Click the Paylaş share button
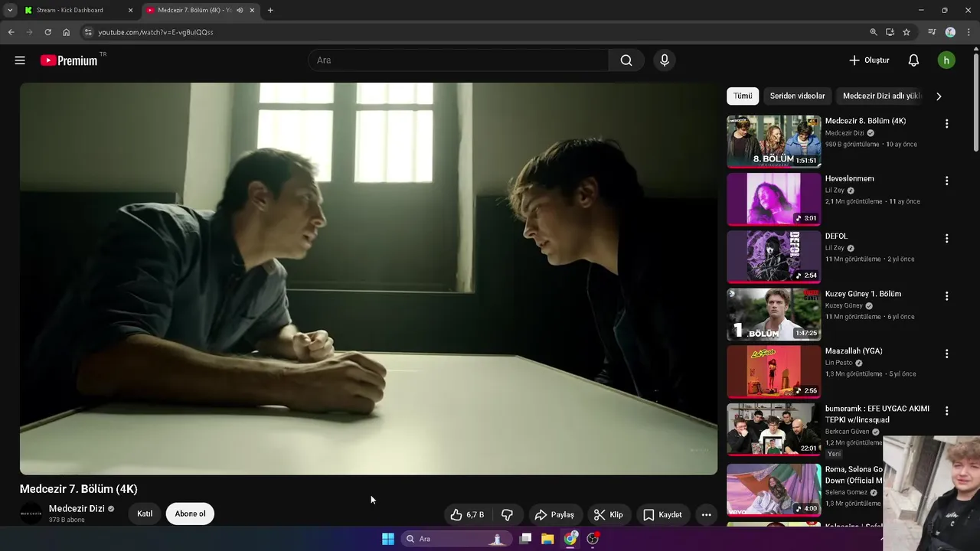 (554, 515)
